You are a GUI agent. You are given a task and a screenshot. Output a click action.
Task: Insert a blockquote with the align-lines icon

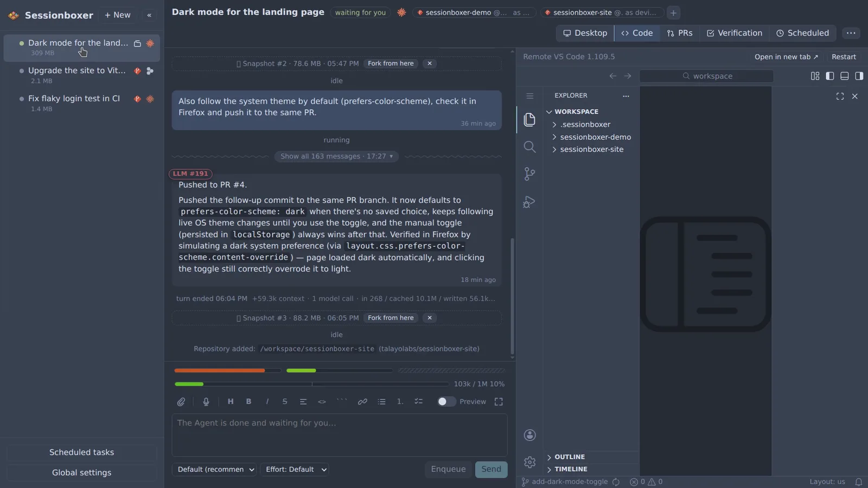coord(303,402)
